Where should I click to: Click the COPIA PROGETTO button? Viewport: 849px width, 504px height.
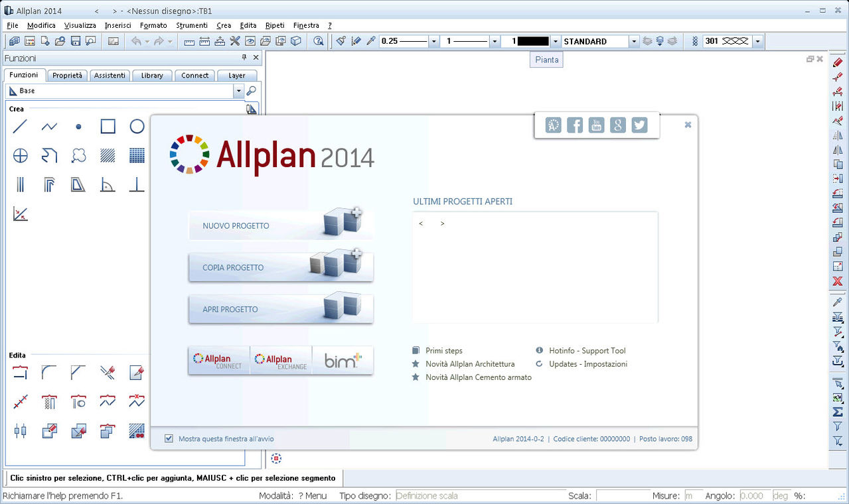click(x=281, y=267)
